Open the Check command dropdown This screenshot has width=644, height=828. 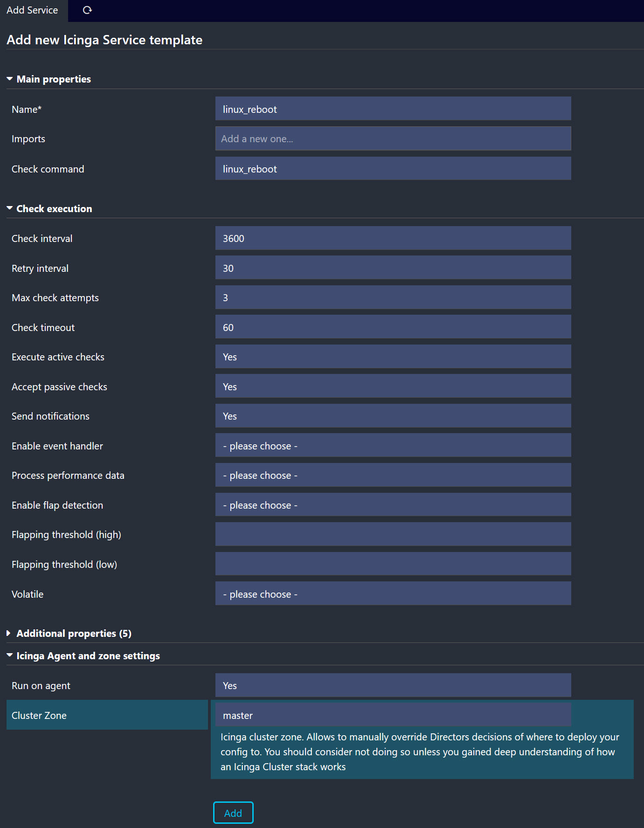[x=393, y=169]
